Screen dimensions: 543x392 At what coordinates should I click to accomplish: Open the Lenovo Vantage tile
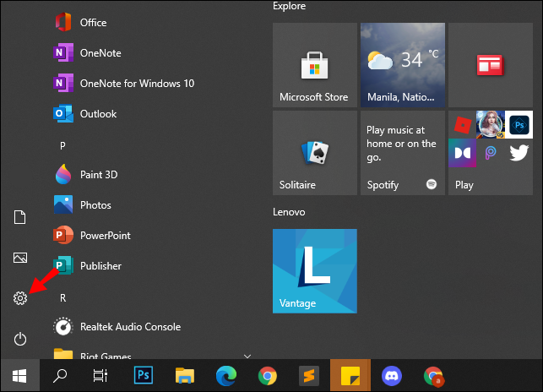click(315, 271)
